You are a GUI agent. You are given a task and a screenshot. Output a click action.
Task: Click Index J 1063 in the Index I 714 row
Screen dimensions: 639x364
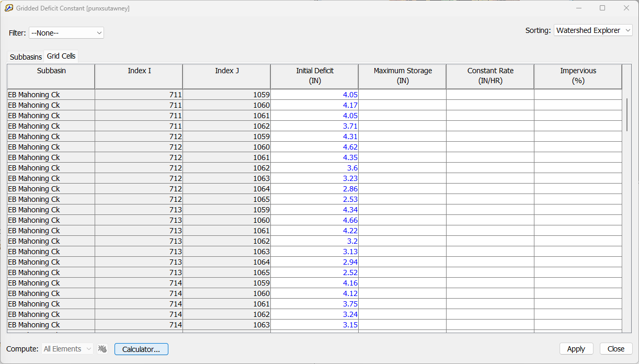[x=227, y=325]
